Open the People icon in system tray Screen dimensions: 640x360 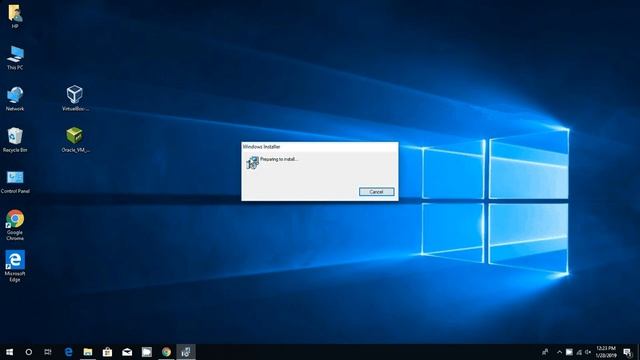(545, 352)
